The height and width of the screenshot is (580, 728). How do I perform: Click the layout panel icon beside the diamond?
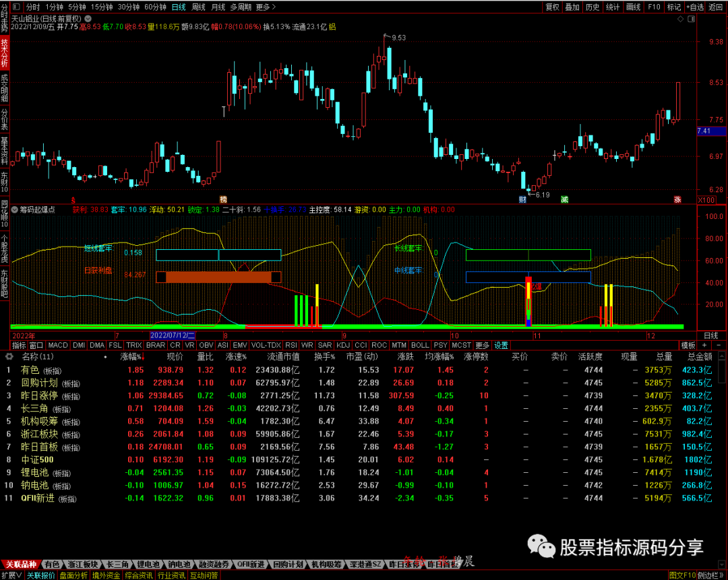click(x=692, y=19)
